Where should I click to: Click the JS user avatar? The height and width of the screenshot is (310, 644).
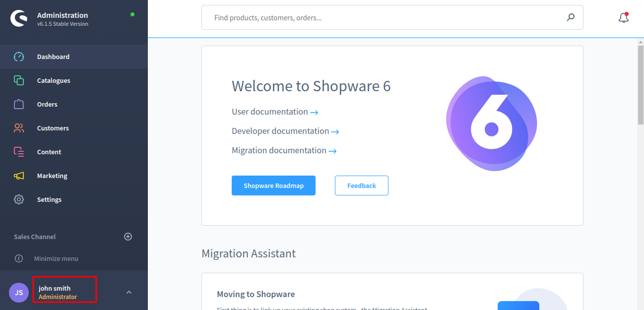(19, 293)
